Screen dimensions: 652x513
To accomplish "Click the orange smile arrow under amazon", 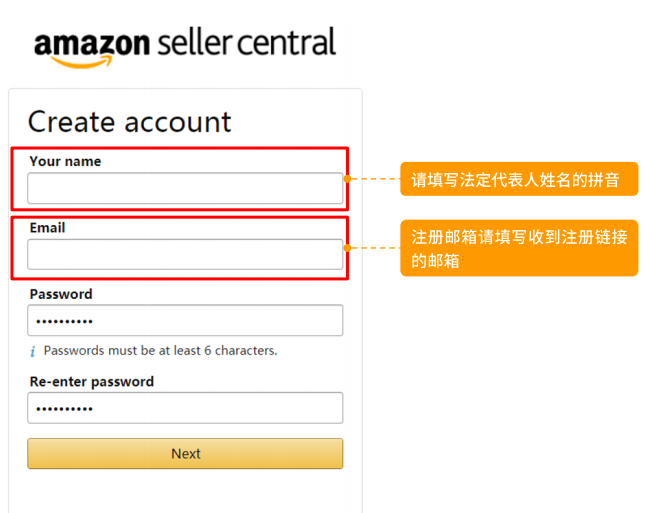I will click(x=82, y=62).
